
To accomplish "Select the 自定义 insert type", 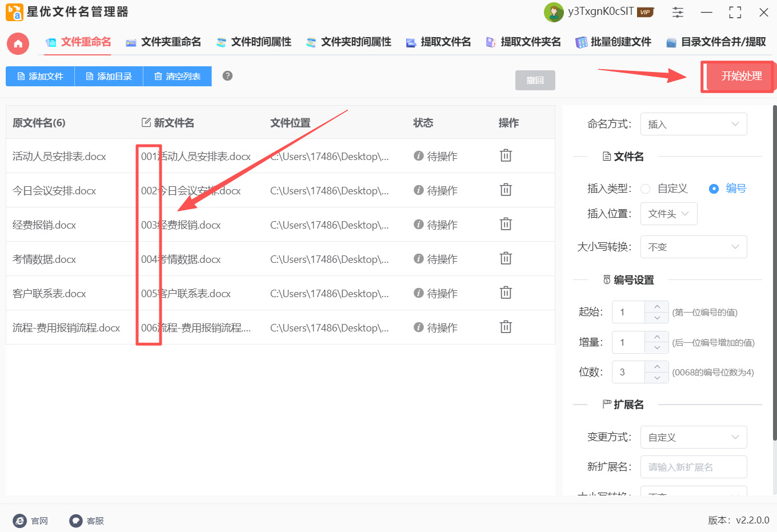I will click(646, 189).
